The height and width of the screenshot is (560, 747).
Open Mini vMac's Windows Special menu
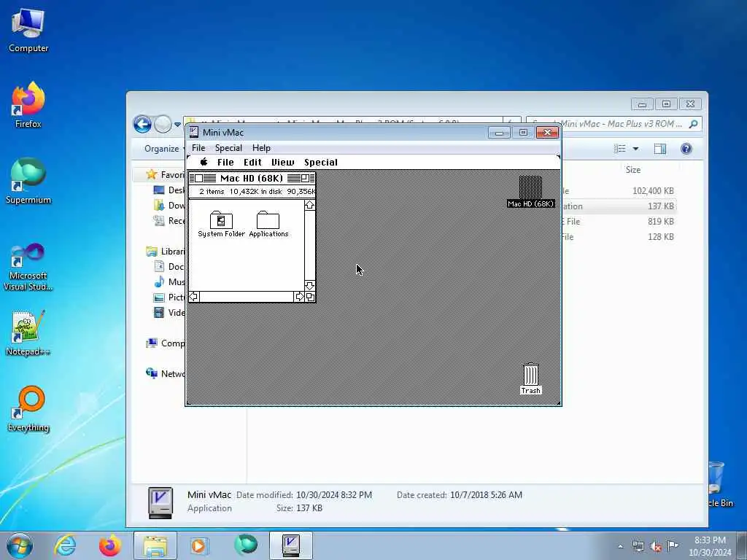228,147
